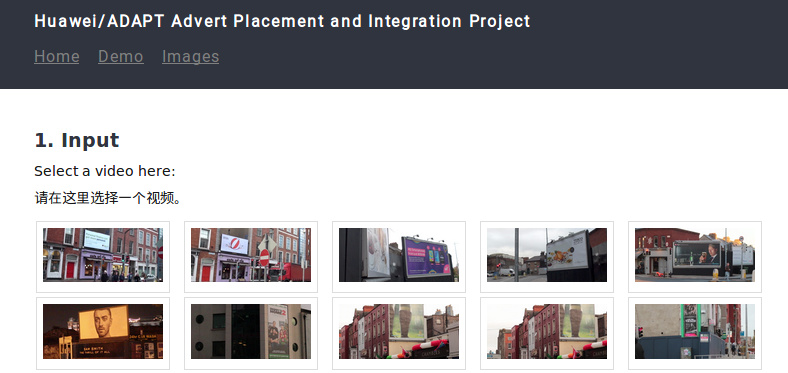The image size is (788, 373).
Task: Select video with vertical poster on building
Action: pyautogui.click(x=251, y=333)
